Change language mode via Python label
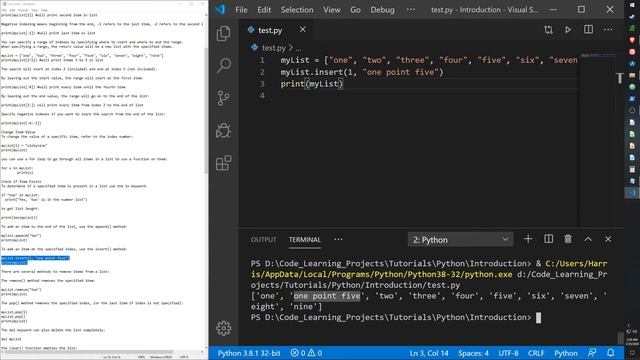This screenshot has height=360, width=640. click(x=566, y=353)
